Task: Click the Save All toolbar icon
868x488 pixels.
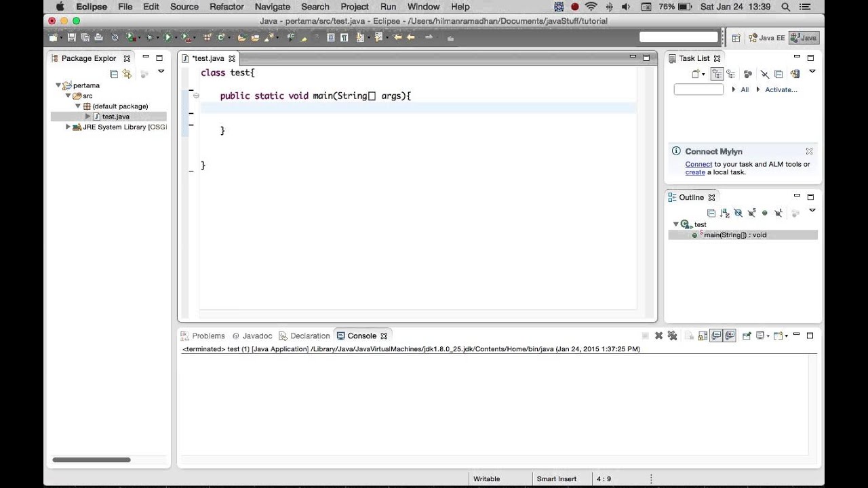Action: tap(85, 37)
